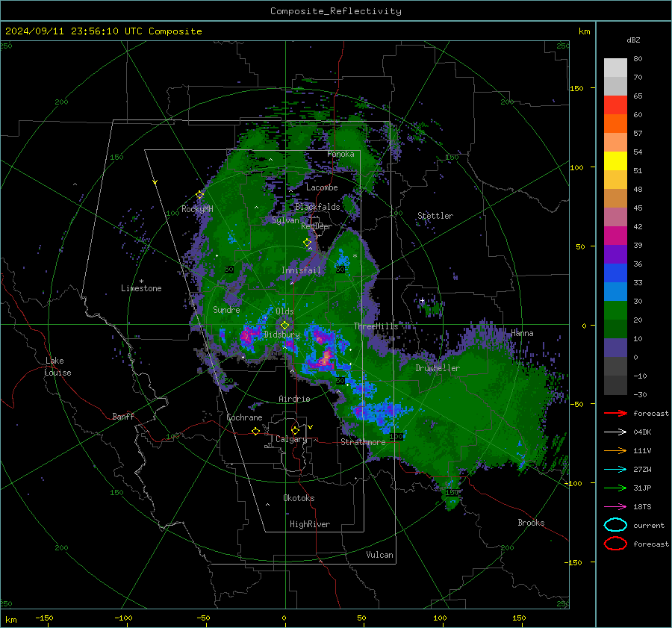Click the yellow diamond above Calgary label

(295, 430)
